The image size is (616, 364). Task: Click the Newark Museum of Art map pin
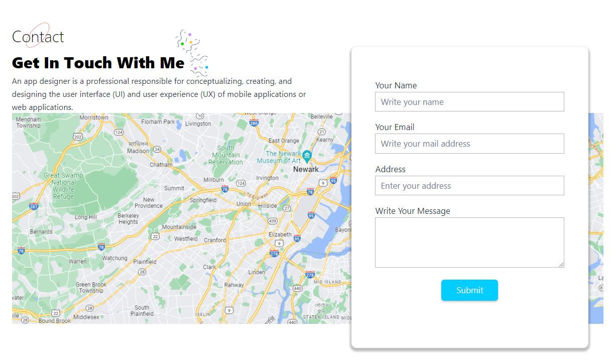tap(307, 155)
